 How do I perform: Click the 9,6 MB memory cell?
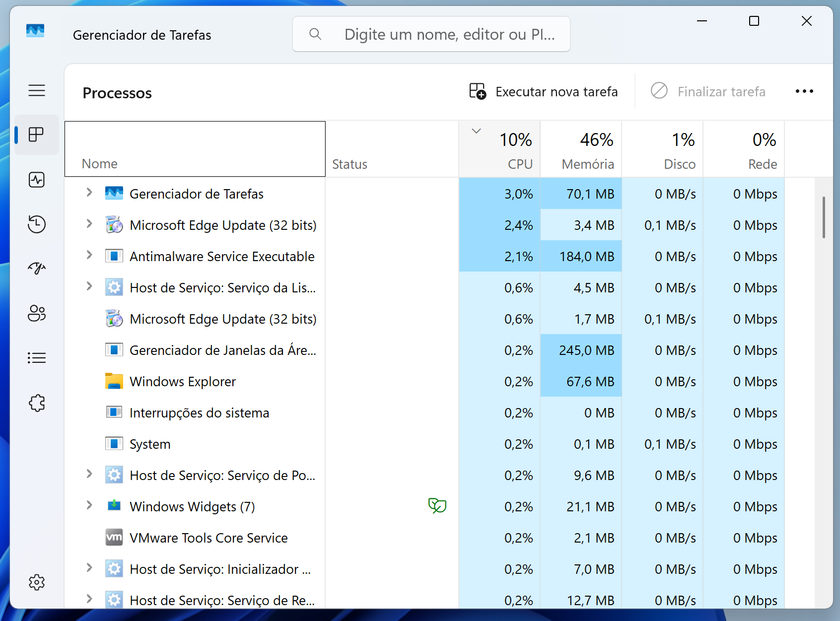tap(581, 475)
